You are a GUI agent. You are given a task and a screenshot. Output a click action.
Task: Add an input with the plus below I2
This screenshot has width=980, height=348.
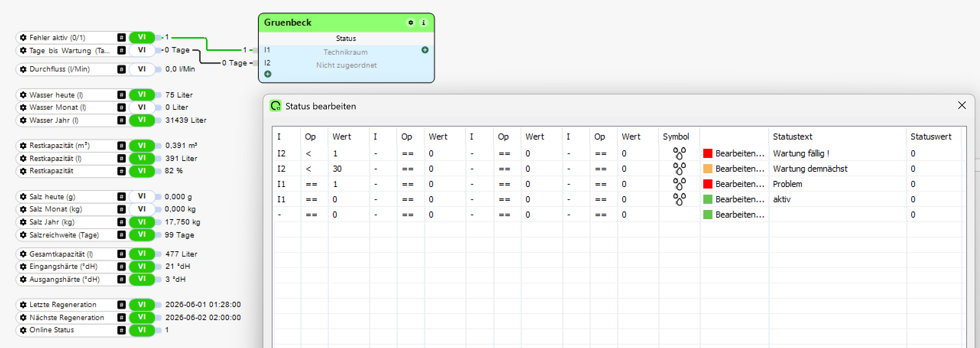268,74
